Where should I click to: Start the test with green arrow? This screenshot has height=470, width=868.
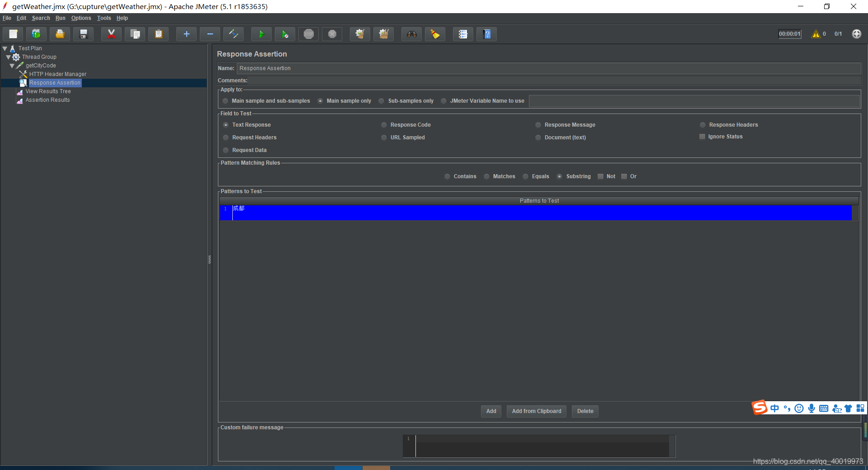click(x=261, y=34)
